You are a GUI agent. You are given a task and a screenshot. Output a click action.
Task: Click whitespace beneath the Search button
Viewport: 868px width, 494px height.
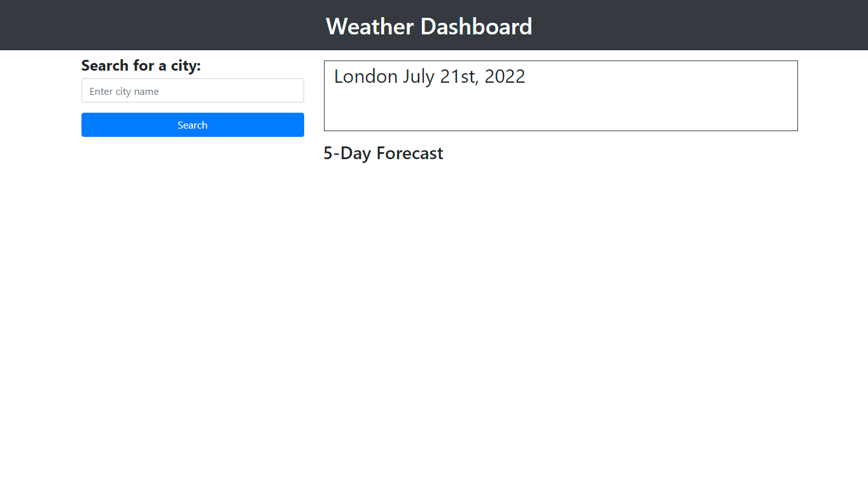click(192, 191)
